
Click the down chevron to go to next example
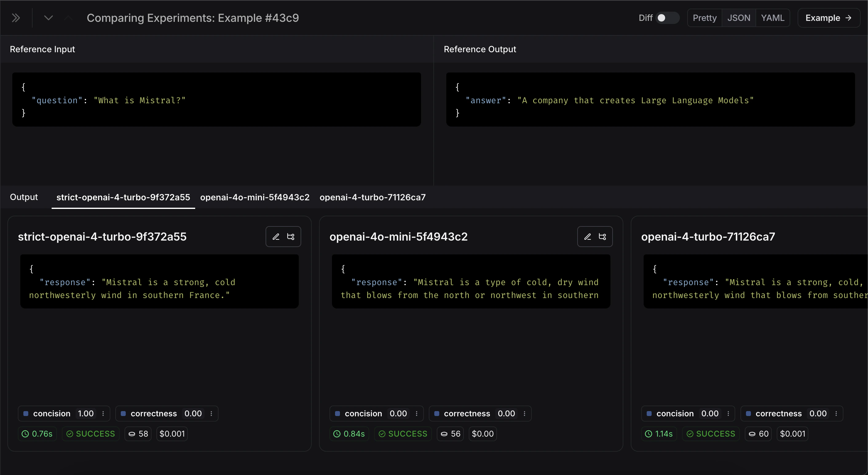click(x=49, y=18)
